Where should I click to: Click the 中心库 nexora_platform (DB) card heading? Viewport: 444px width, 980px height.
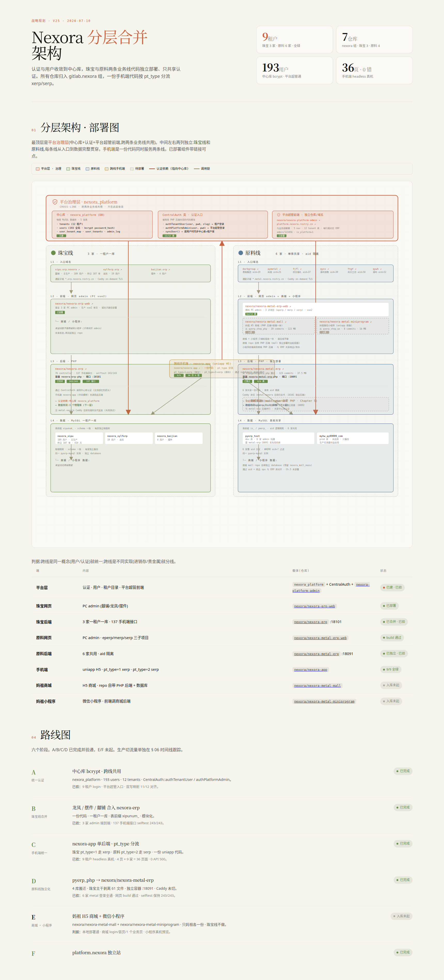[x=80, y=215]
